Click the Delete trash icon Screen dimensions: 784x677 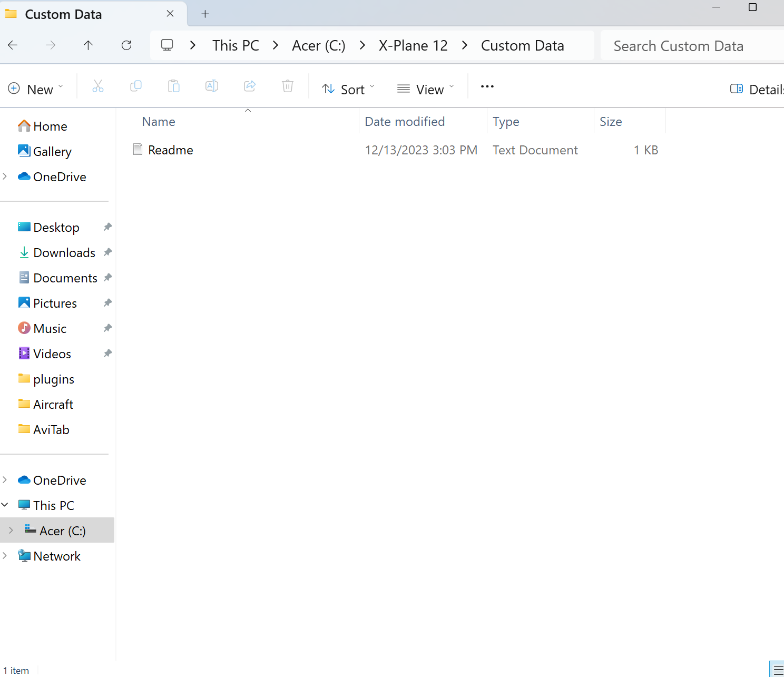(x=288, y=86)
